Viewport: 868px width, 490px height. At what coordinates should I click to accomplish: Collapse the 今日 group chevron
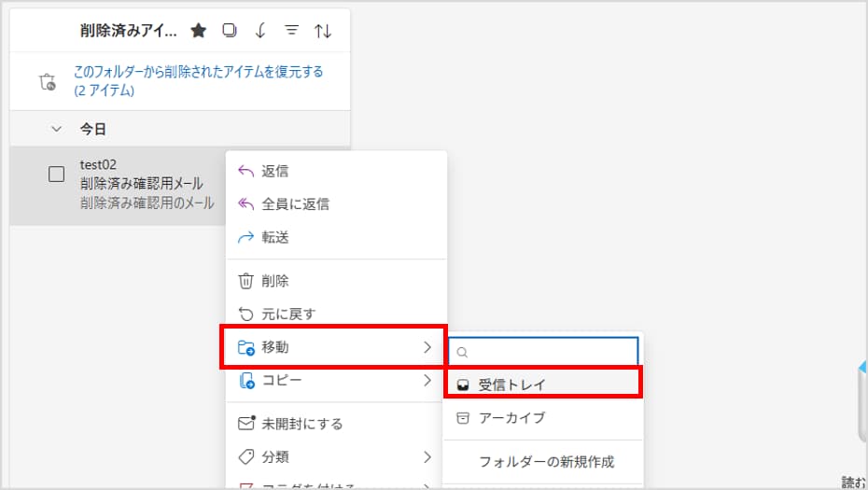point(56,129)
